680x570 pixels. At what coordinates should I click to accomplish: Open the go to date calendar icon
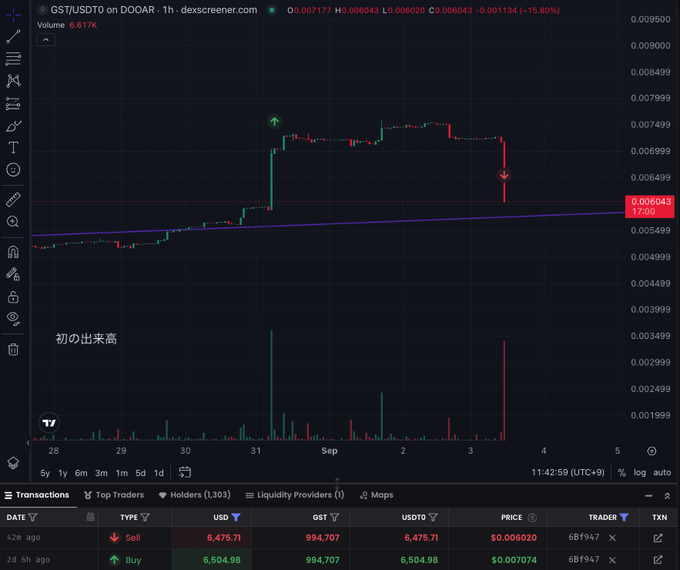[185, 472]
